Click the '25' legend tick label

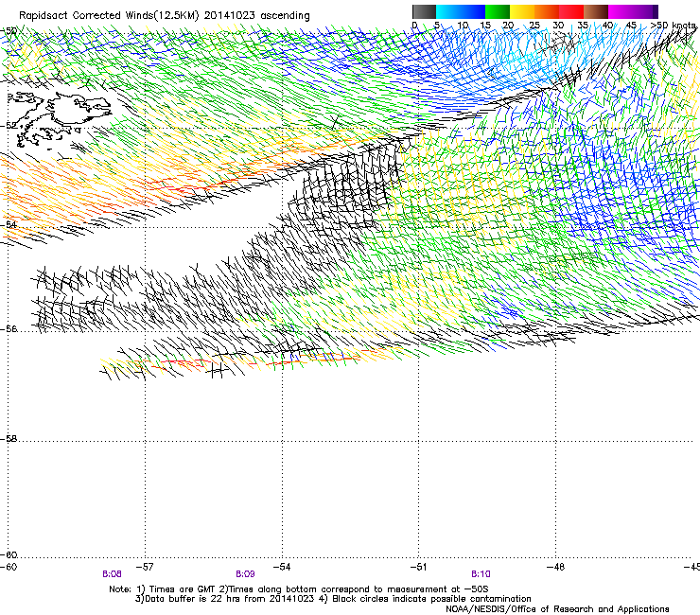click(x=534, y=26)
